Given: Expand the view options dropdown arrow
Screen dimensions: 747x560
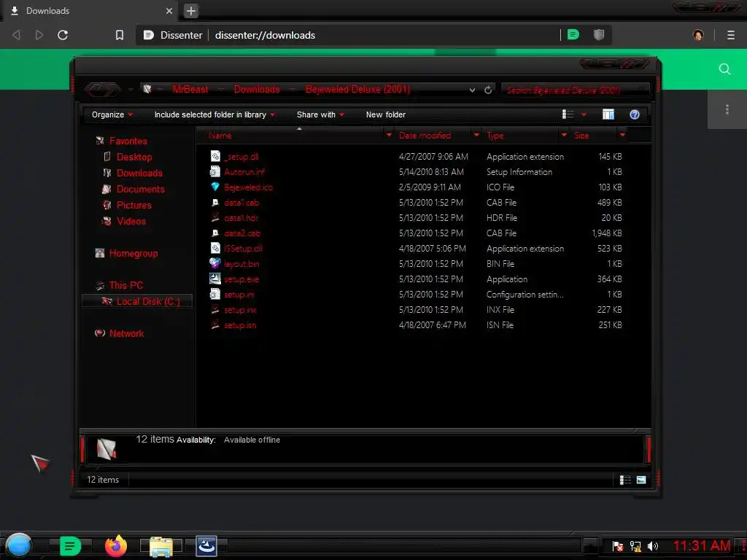Looking at the screenshot, I should pyautogui.click(x=584, y=114).
